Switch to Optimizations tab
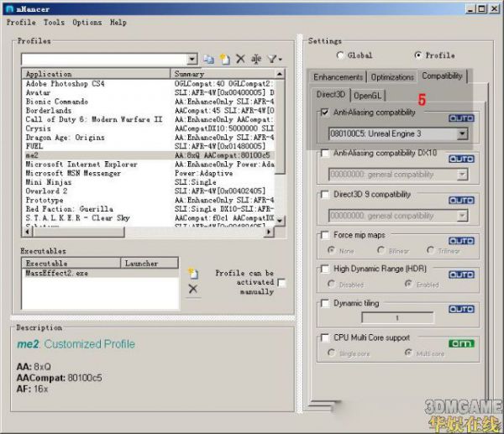The height and width of the screenshot is (434, 504). (392, 77)
